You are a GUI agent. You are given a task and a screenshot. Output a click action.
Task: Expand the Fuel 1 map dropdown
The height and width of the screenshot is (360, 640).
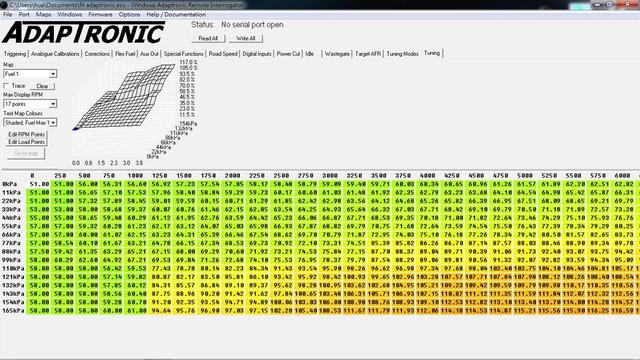(53, 74)
